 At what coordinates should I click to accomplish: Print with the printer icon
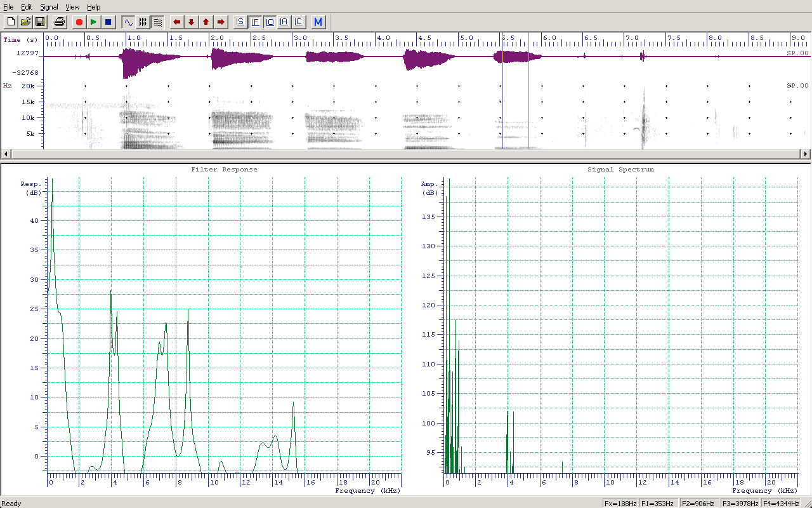(60, 22)
